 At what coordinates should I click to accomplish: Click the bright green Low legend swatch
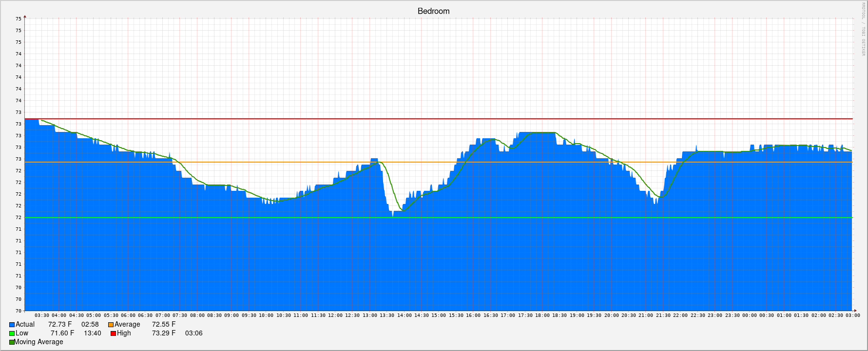pos(12,333)
